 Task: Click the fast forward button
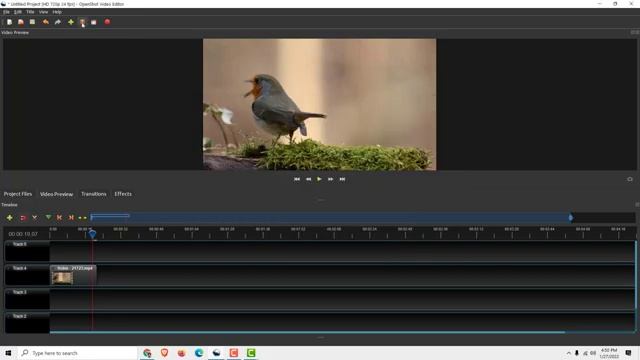pos(330,179)
